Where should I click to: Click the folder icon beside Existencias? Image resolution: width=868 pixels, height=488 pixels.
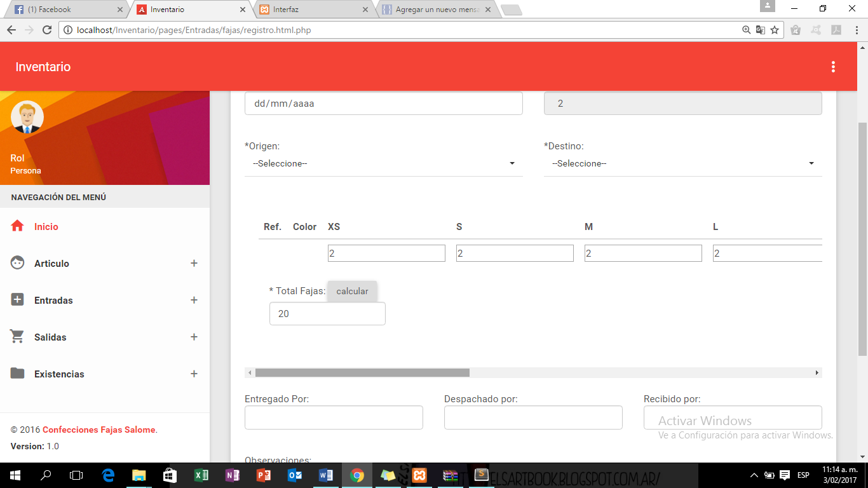17,374
